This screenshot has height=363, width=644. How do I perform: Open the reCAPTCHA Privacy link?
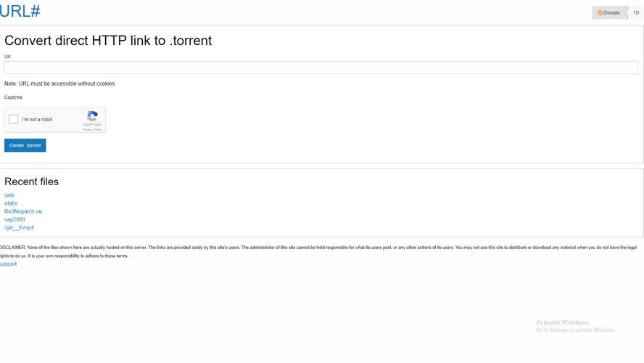[88, 129]
